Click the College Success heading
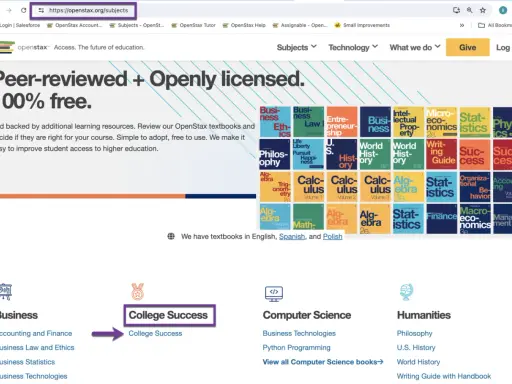This screenshot has width=512, height=384. click(x=168, y=315)
